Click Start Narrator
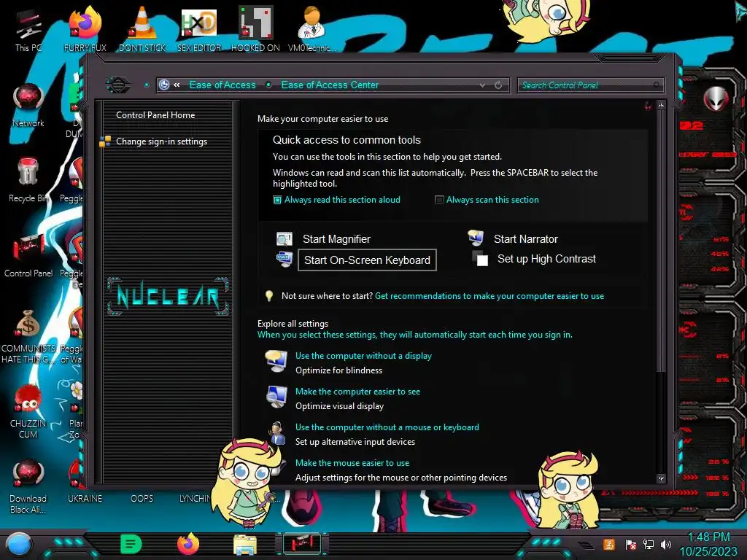This screenshot has width=747, height=560. click(525, 239)
